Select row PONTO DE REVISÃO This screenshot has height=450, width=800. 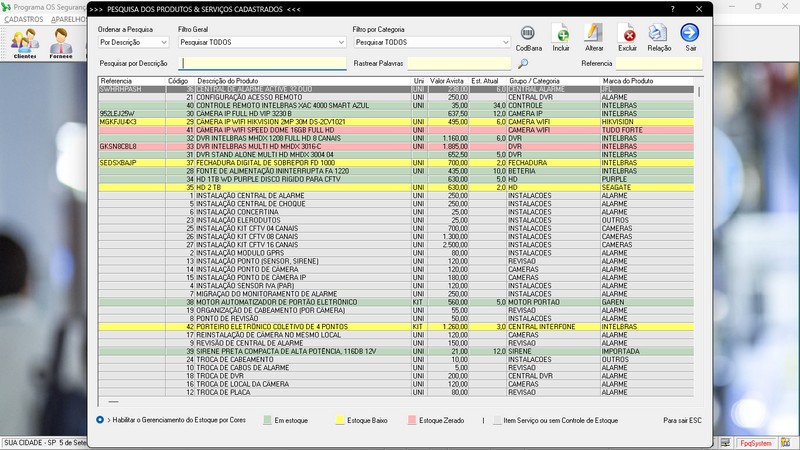coord(396,318)
